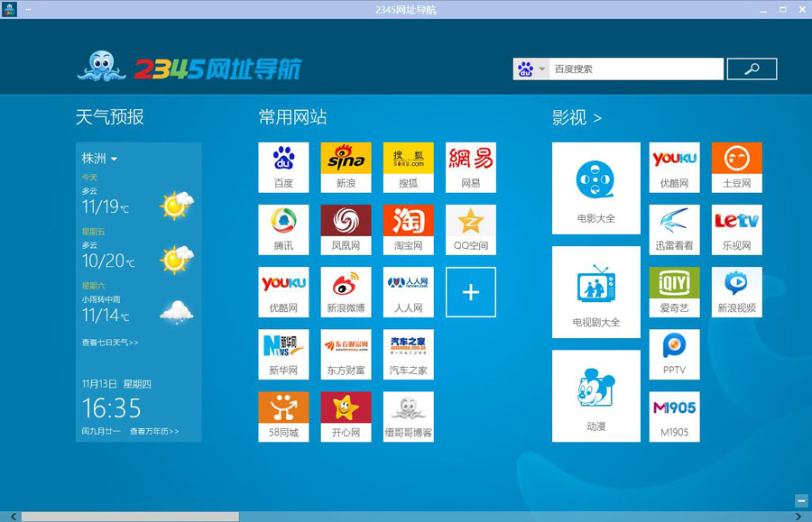Open the 新浪视频 video tile
The image size is (812, 522).
tap(737, 292)
